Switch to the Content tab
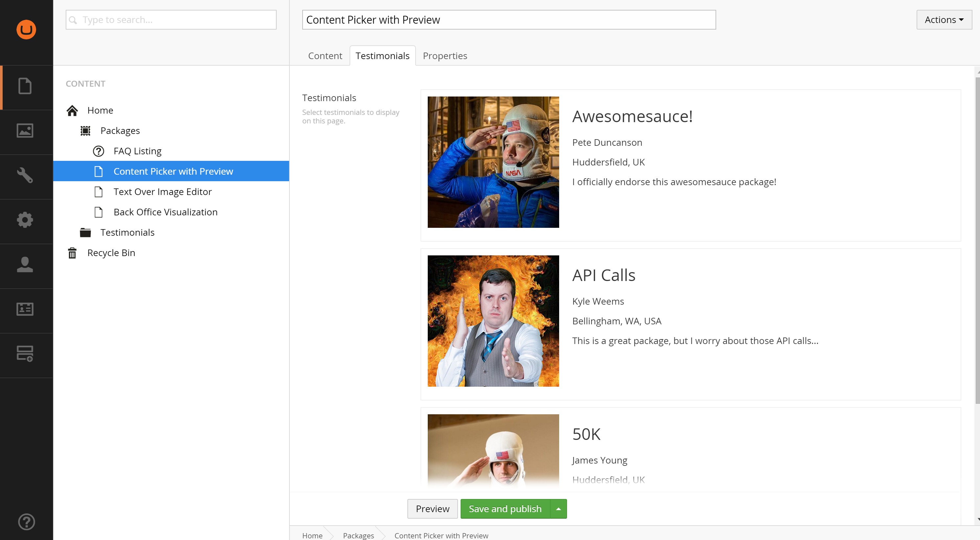980x540 pixels. (325, 56)
